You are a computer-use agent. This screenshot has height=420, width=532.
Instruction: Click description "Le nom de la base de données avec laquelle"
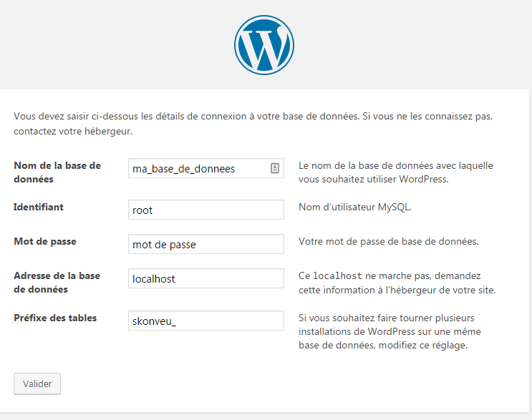(x=396, y=172)
